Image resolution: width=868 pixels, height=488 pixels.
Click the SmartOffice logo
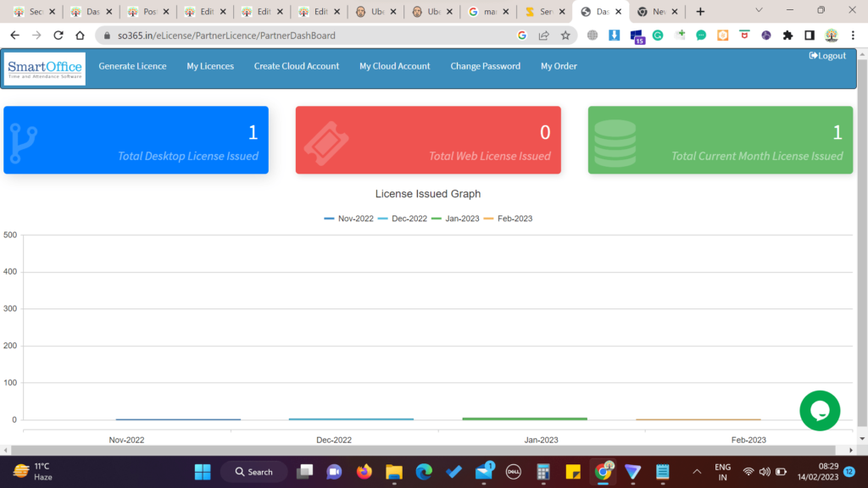(x=44, y=67)
